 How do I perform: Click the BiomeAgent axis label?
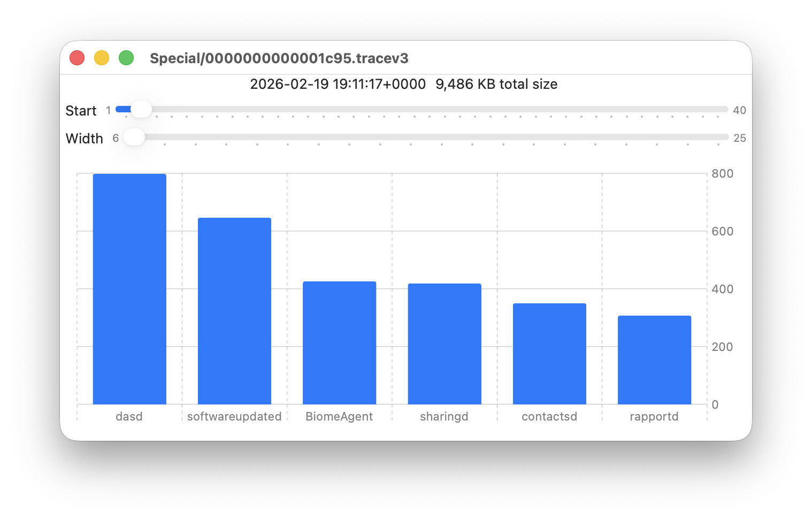coord(339,416)
